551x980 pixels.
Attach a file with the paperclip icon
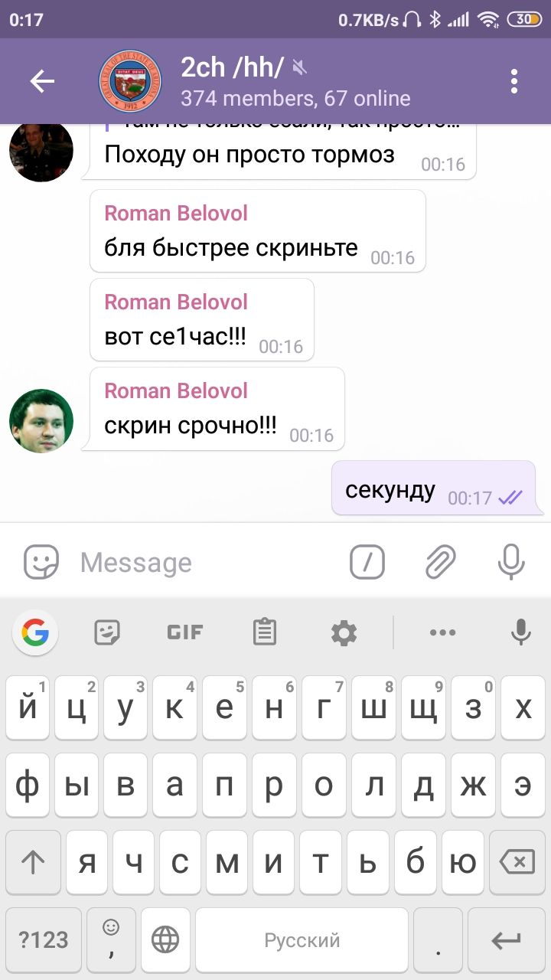tap(441, 563)
